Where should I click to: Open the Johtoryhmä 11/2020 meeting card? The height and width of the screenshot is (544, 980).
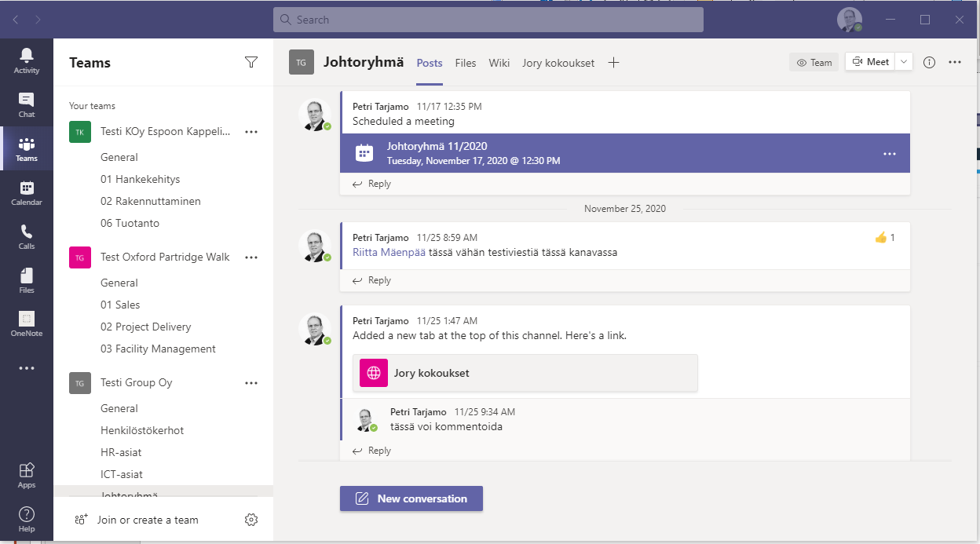[x=625, y=153]
